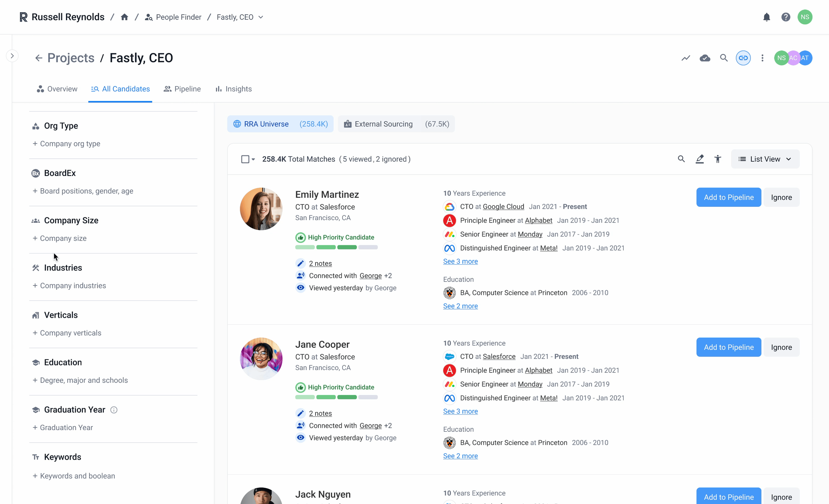Select the All Candidates tab
This screenshot has width=829, height=504.
(120, 89)
